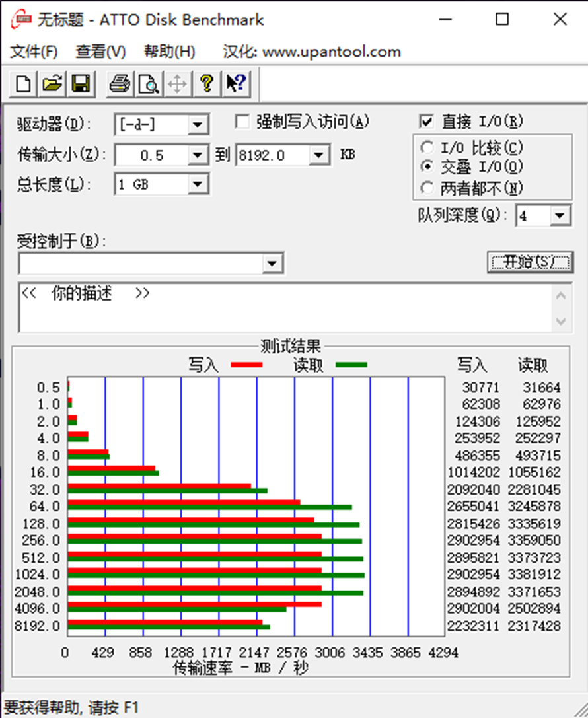Save the benchmark results
Viewport: 588px width, 718px height.
[81, 84]
